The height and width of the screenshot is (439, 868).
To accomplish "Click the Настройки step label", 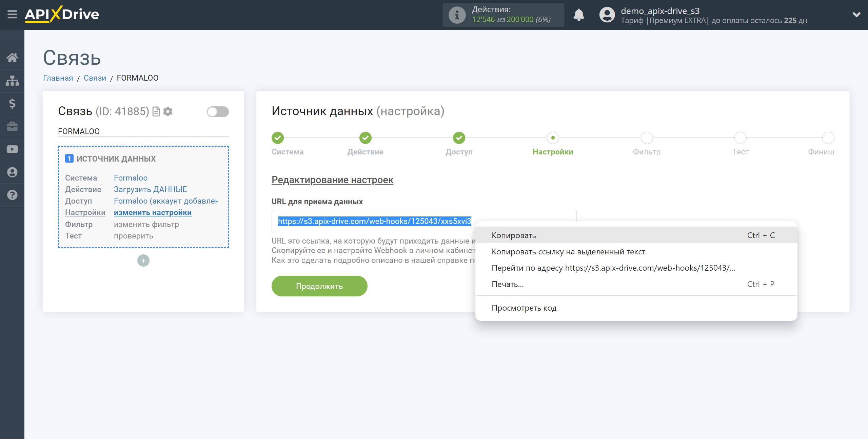I will (x=553, y=152).
